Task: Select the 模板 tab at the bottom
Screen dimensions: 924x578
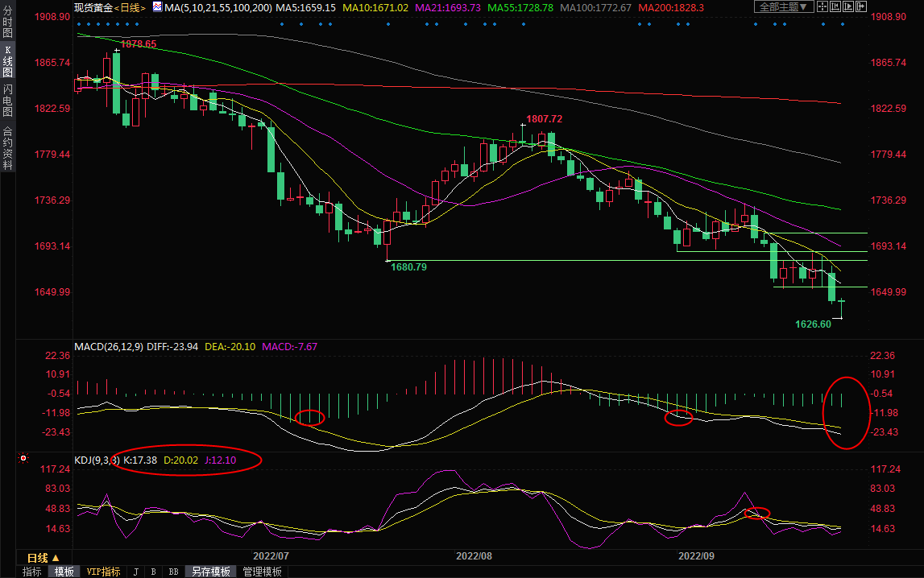Action: coord(64,572)
